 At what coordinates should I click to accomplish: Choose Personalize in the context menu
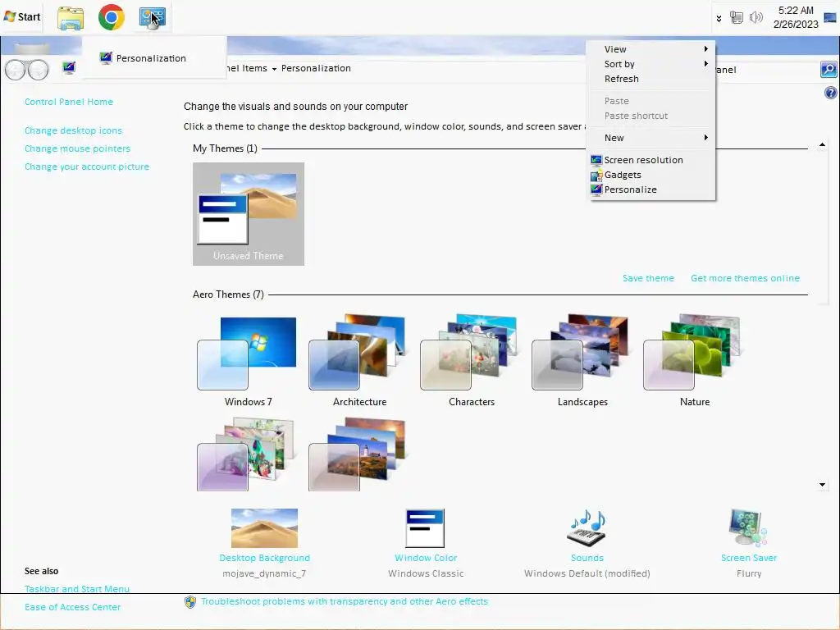652,189
